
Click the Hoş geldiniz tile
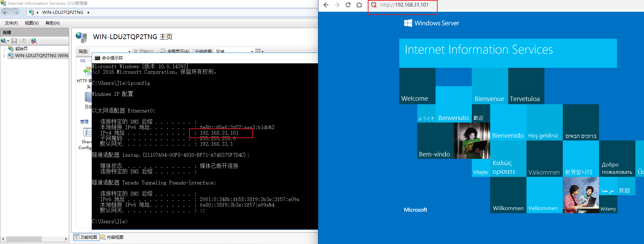click(x=544, y=123)
